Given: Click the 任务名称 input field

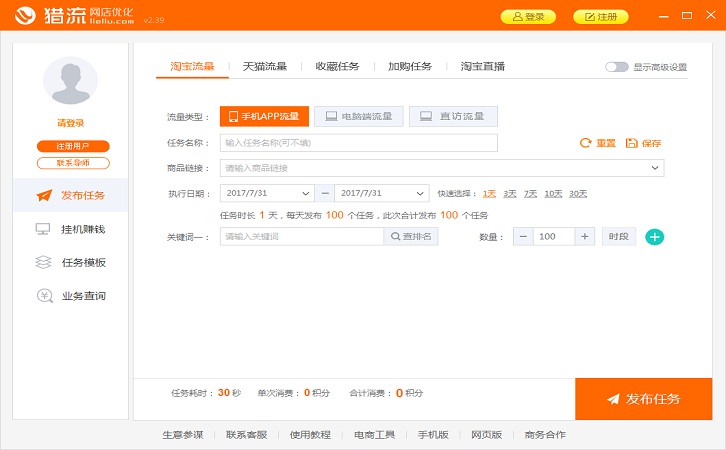Looking at the screenshot, I should 358,143.
